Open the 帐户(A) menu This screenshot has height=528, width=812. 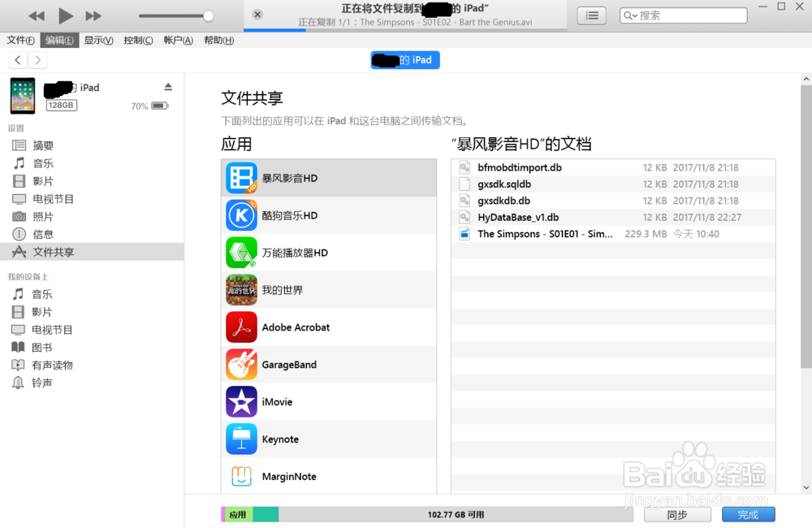178,40
